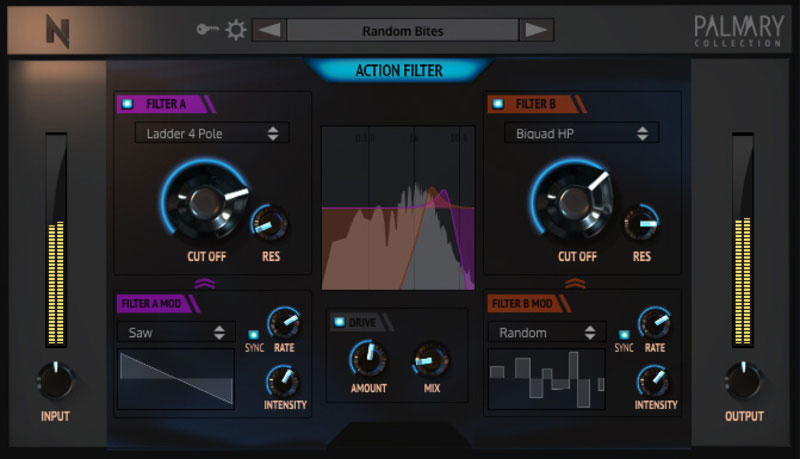
Task: Click the frequency spectrum display
Action: coord(398,207)
